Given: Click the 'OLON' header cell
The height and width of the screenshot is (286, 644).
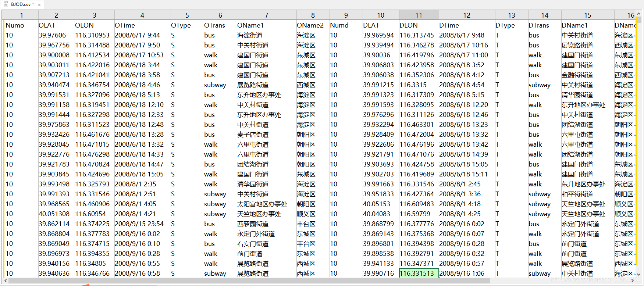Looking at the screenshot, I should 95,25.
